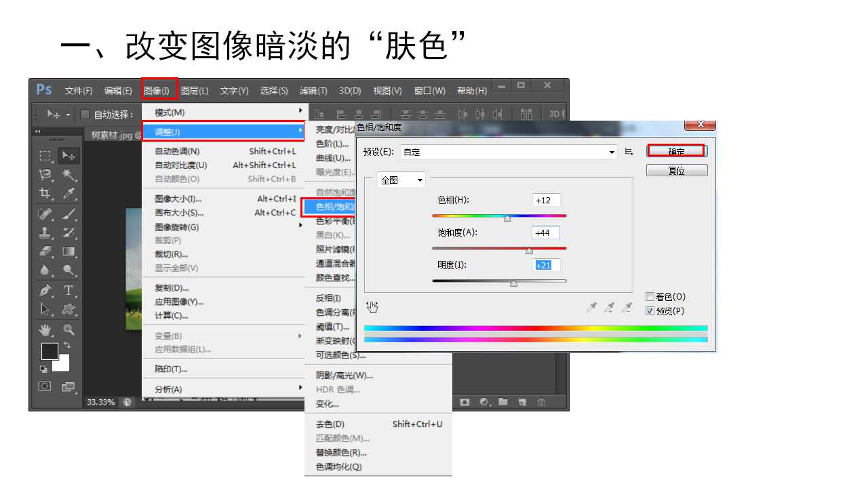Select the Rectangular Marquee tool
The image size is (868, 488).
click(x=45, y=156)
